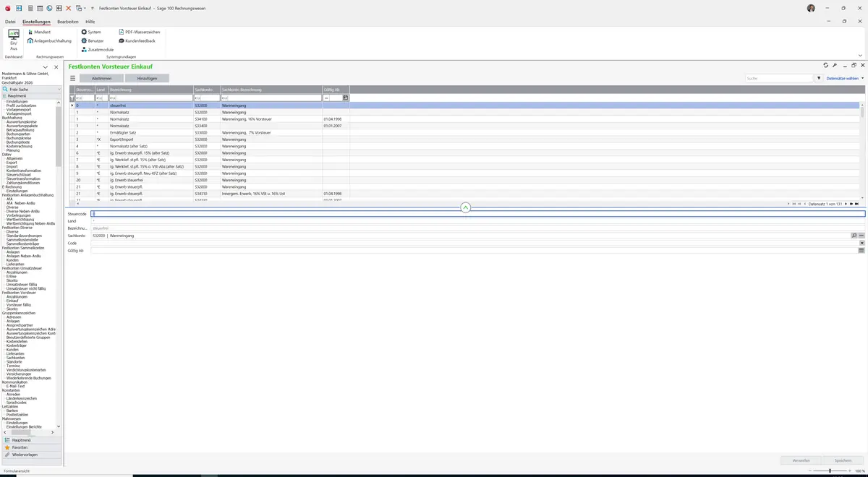Image resolution: width=868 pixels, height=477 pixels.
Task: Refresh the Festkonten Vorsteuer Einkauf form
Action: tap(825, 66)
